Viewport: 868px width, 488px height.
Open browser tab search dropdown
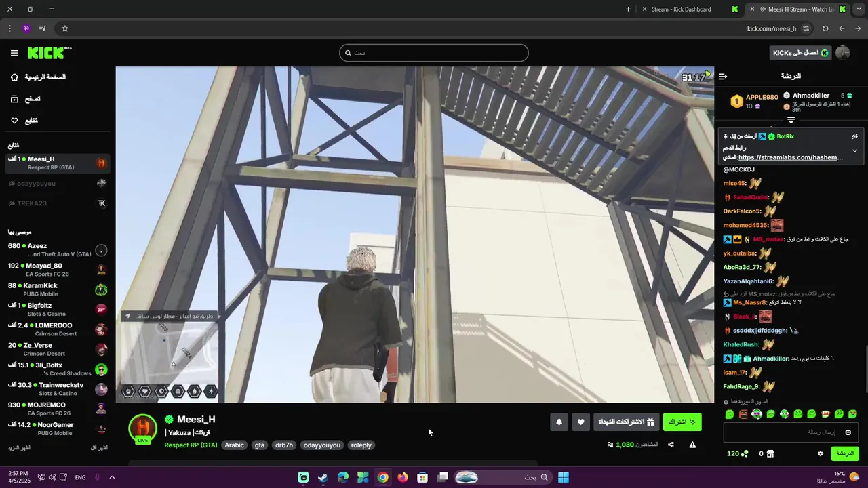click(x=859, y=9)
